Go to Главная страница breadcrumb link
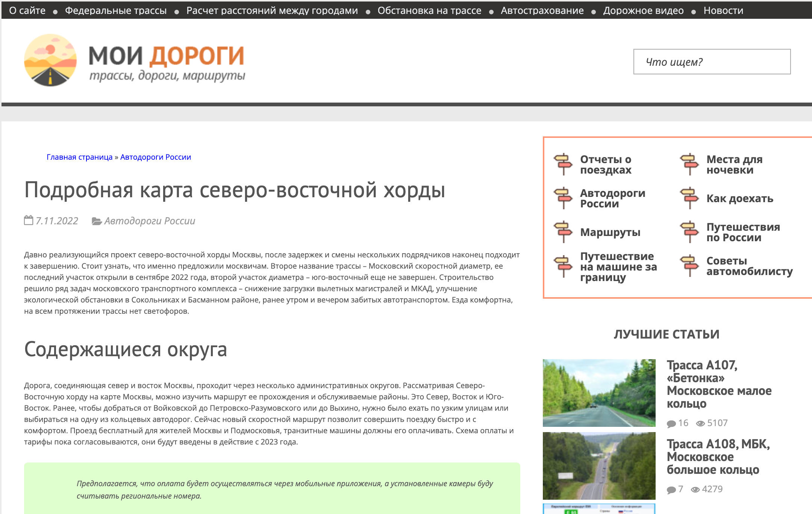Screen dimensions: 812x514 79,157
